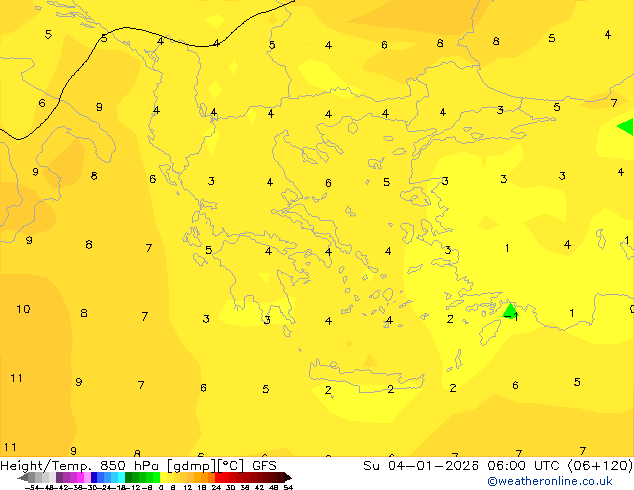This screenshot has height=490, width=634.
Task: Click the 'Height/Temp. 850 hPa' map title
Action: (x=80, y=466)
